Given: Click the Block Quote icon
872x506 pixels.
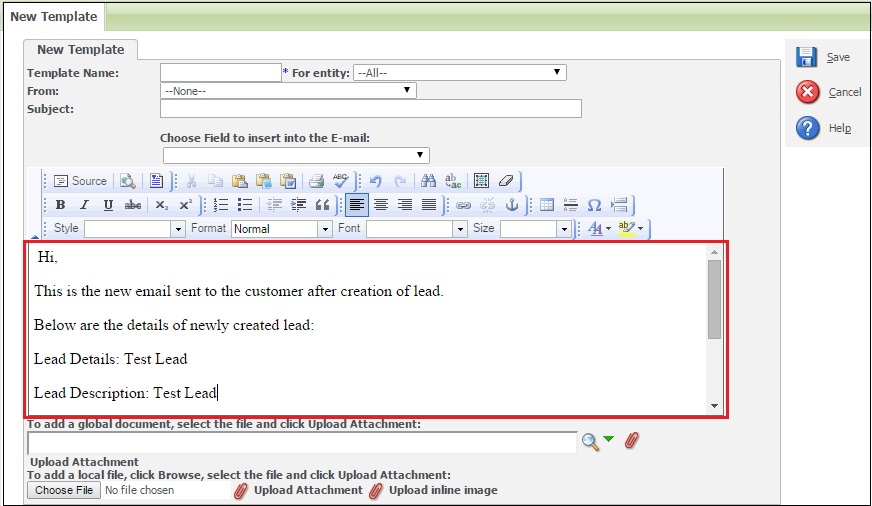Looking at the screenshot, I should click(x=323, y=205).
